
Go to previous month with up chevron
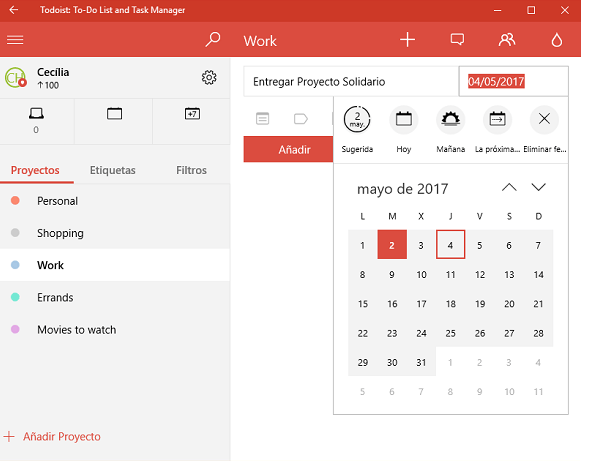click(x=509, y=187)
